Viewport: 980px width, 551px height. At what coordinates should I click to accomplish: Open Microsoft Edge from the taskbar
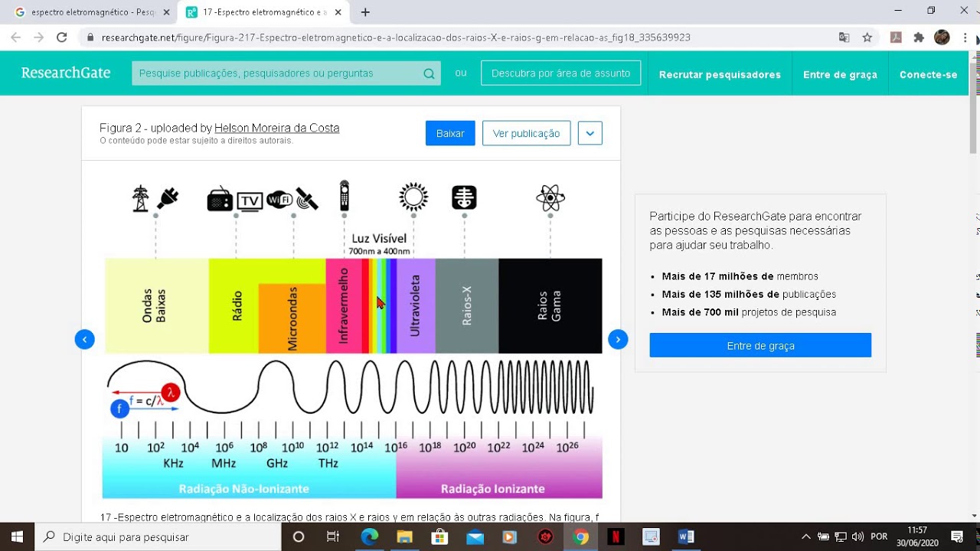click(369, 536)
